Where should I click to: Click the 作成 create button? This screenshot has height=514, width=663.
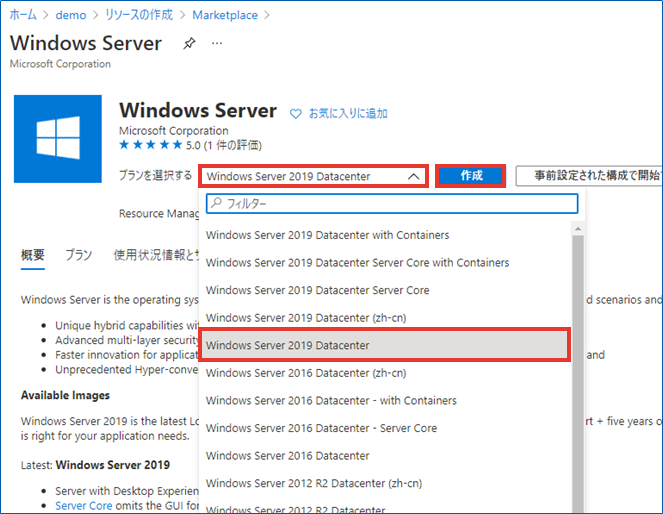pyautogui.click(x=471, y=176)
